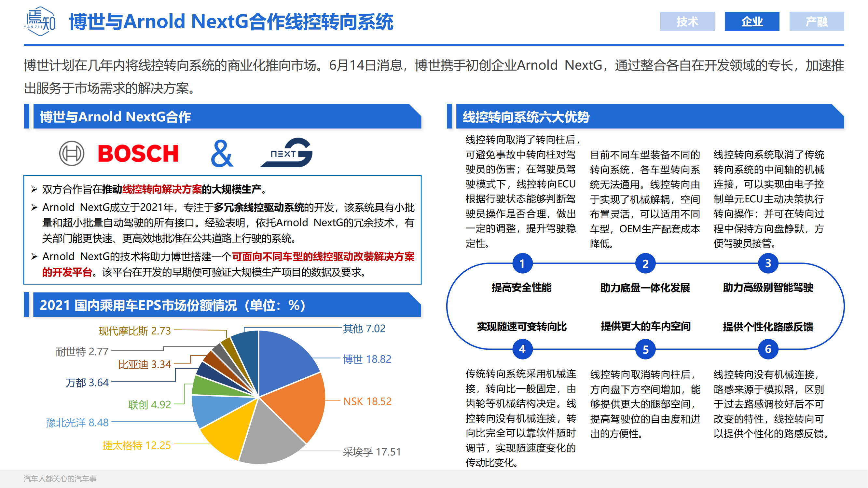The height and width of the screenshot is (488, 868).
Task: Click the label 博世 18.82
Action: [367, 359]
